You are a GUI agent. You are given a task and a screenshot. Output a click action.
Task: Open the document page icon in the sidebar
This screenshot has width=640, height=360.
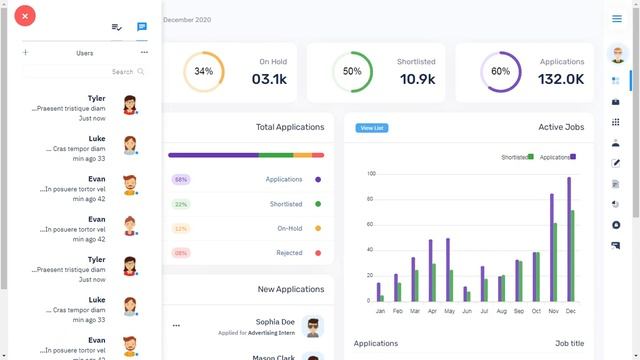point(616,184)
